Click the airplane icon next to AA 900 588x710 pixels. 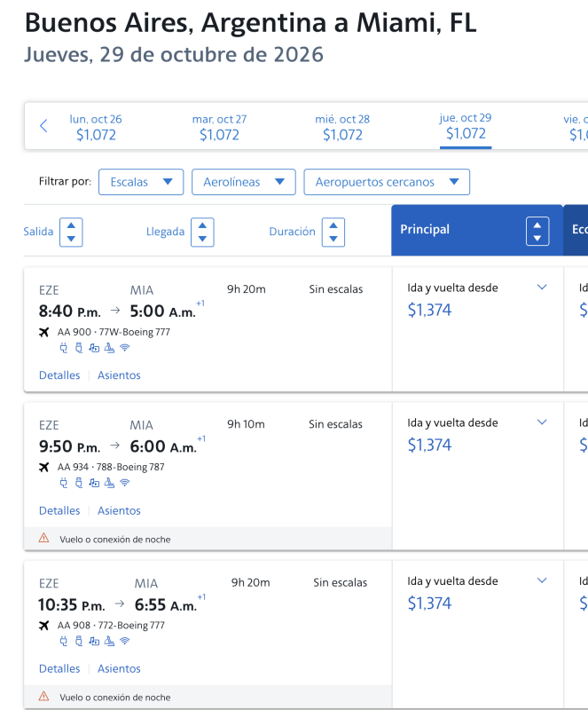point(44,332)
